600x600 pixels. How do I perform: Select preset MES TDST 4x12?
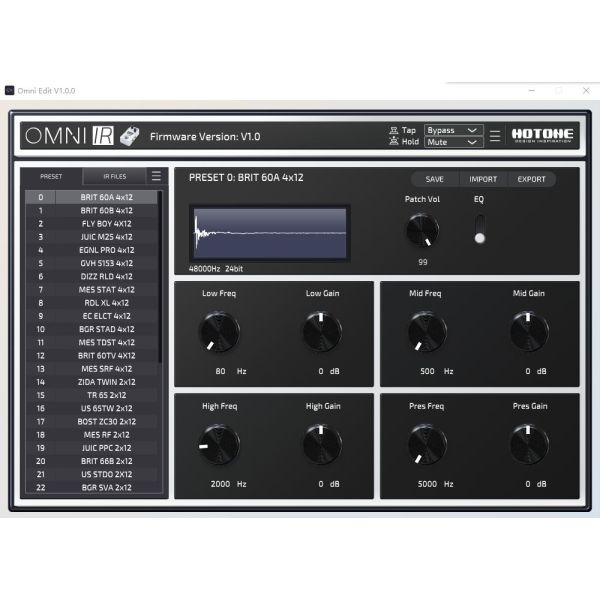[x=92, y=342]
